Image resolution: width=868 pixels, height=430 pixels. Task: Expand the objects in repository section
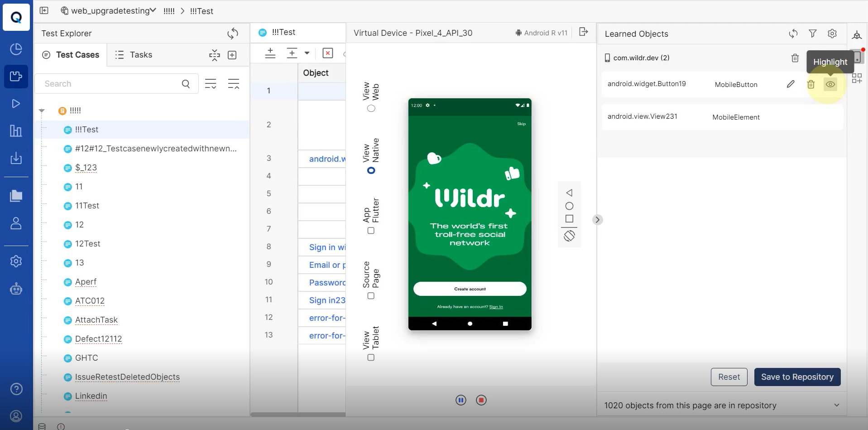pyautogui.click(x=836, y=405)
